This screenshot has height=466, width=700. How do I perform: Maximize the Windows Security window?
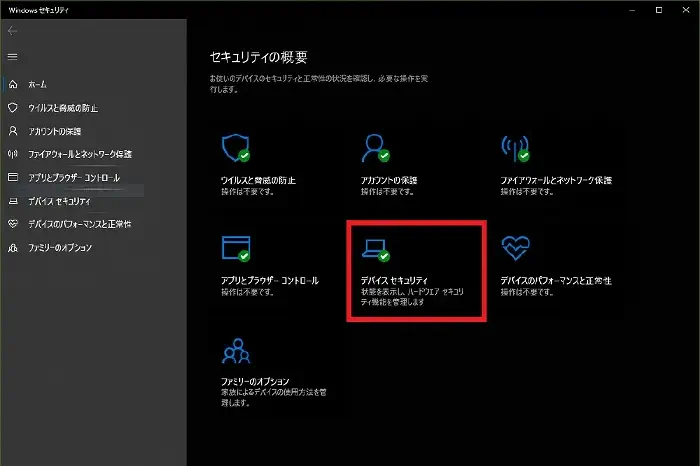coord(659,10)
